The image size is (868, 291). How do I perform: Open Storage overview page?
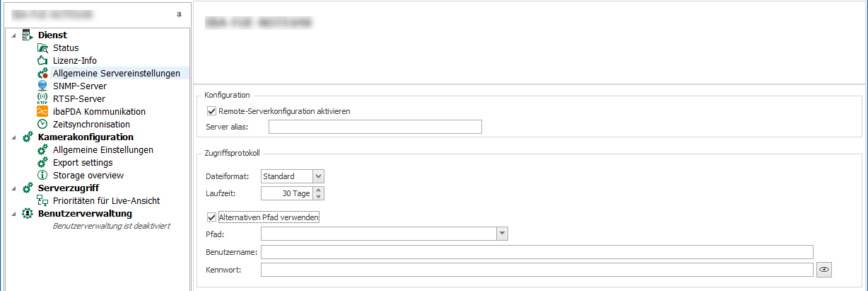[x=88, y=175]
